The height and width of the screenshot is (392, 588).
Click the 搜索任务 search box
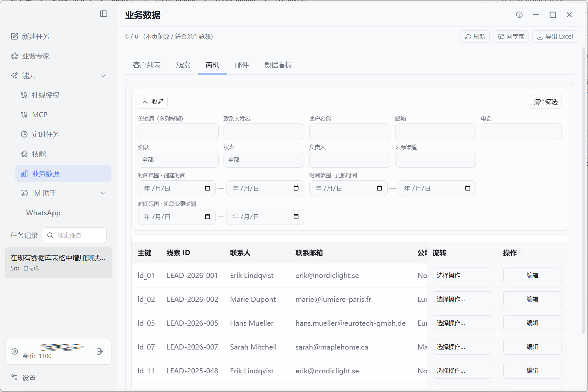click(74, 235)
